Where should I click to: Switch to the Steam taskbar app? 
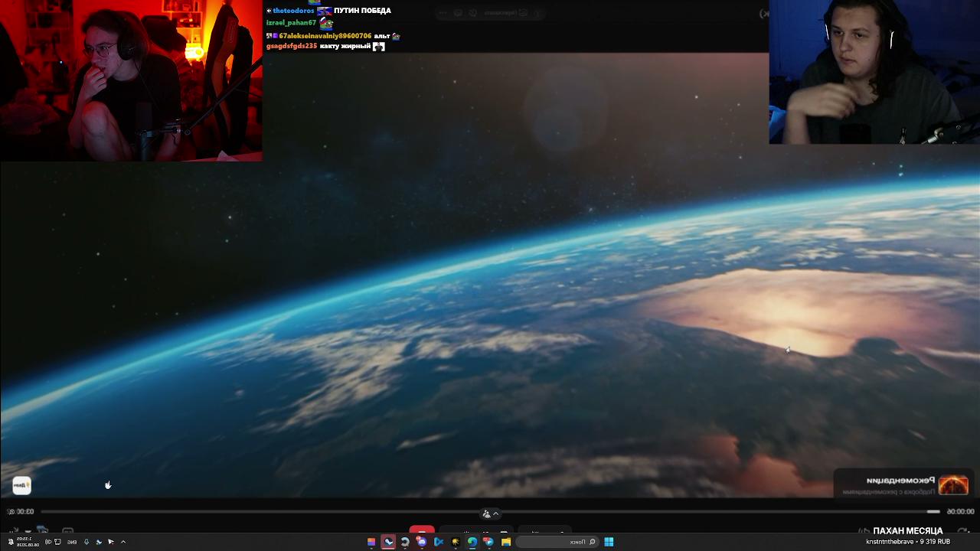[388, 542]
